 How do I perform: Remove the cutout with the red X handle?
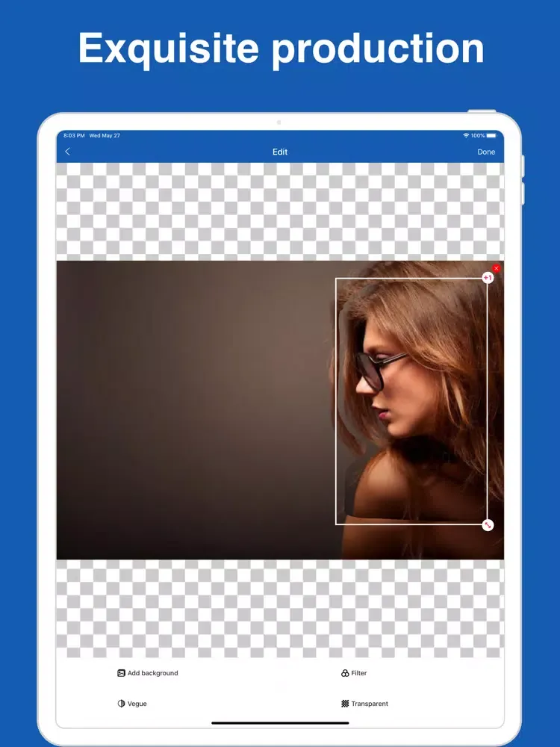click(x=497, y=269)
